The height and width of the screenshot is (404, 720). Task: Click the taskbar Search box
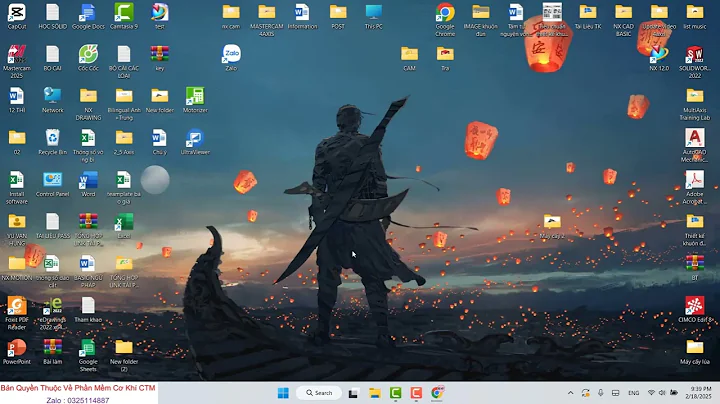pyautogui.click(x=319, y=393)
